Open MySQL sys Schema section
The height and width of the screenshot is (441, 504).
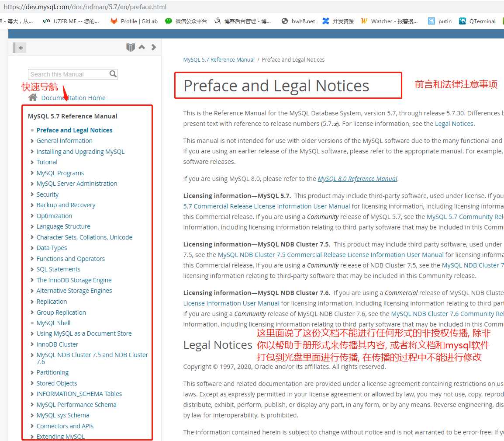(63, 415)
